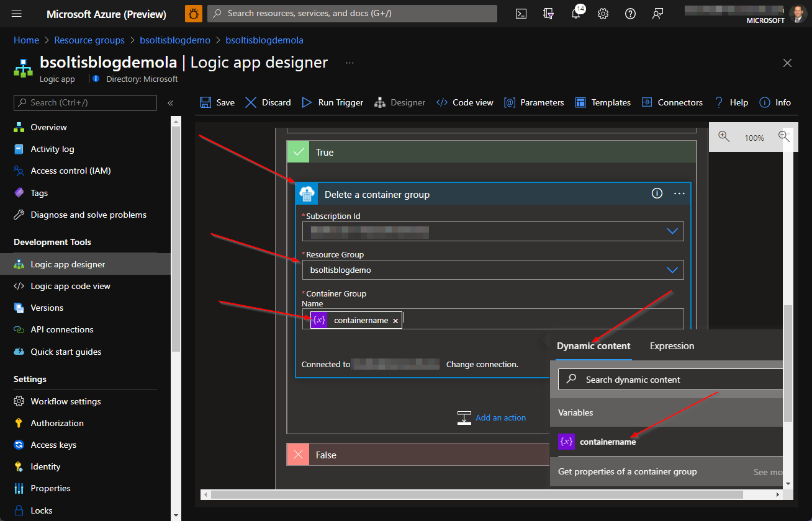Click the Directories and subscriptions filter icon
The height and width of the screenshot is (521, 812).
point(548,14)
